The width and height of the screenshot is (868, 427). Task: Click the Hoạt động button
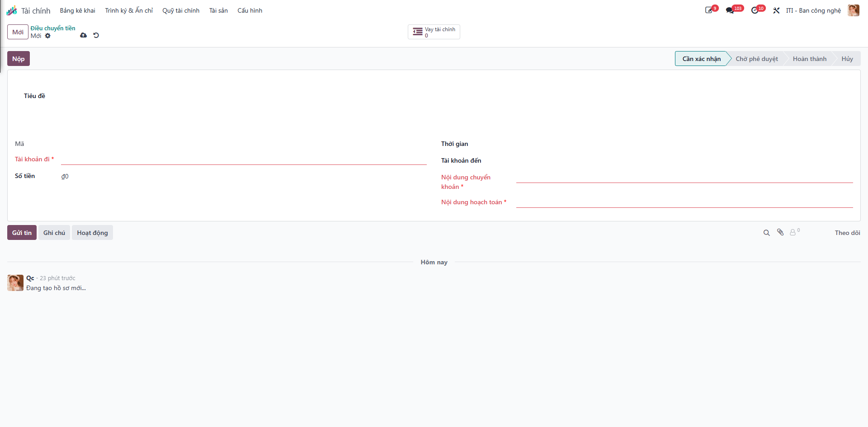tap(92, 233)
